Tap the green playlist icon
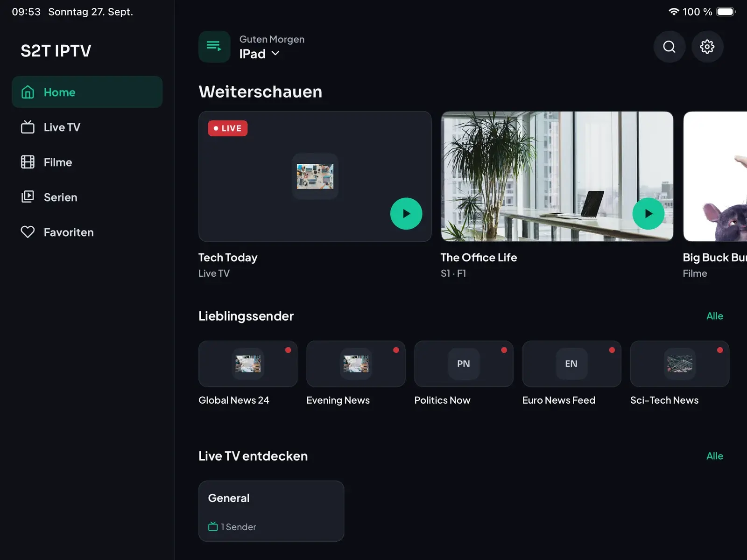This screenshot has width=747, height=560. pyautogui.click(x=214, y=47)
